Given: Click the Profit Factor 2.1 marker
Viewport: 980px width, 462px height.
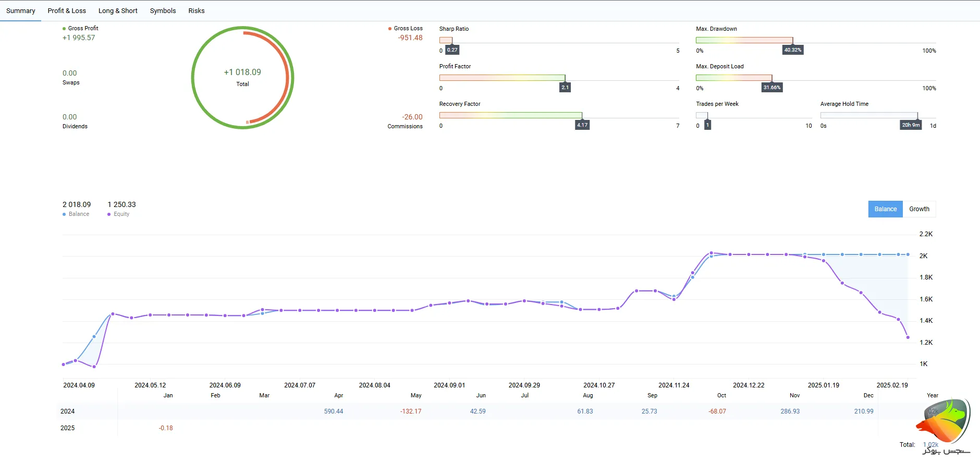Looking at the screenshot, I should click(565, 88).
